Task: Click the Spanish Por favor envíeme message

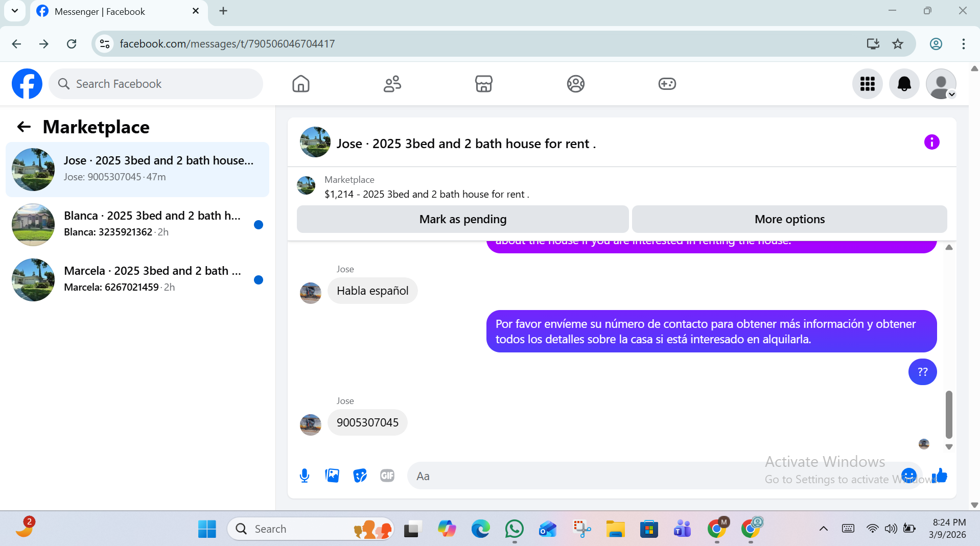Action: click(711, 331)
